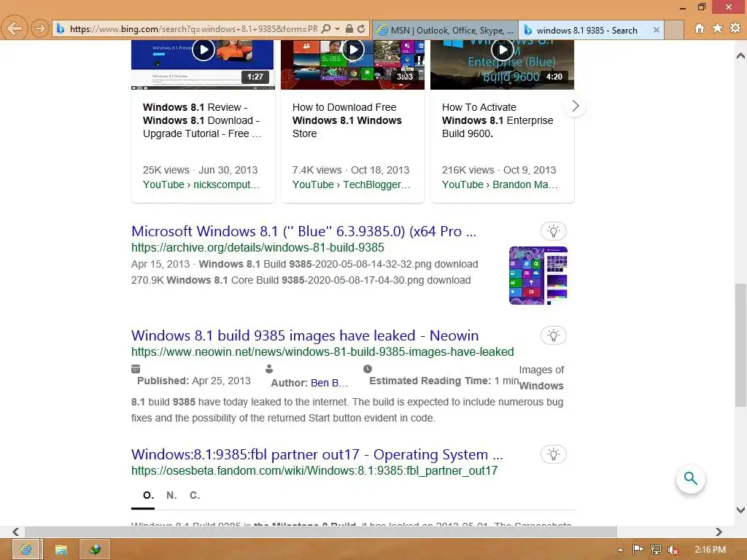
Task: Click the osesbeta.fandom.com wiki URL
Action: point(314,471)
